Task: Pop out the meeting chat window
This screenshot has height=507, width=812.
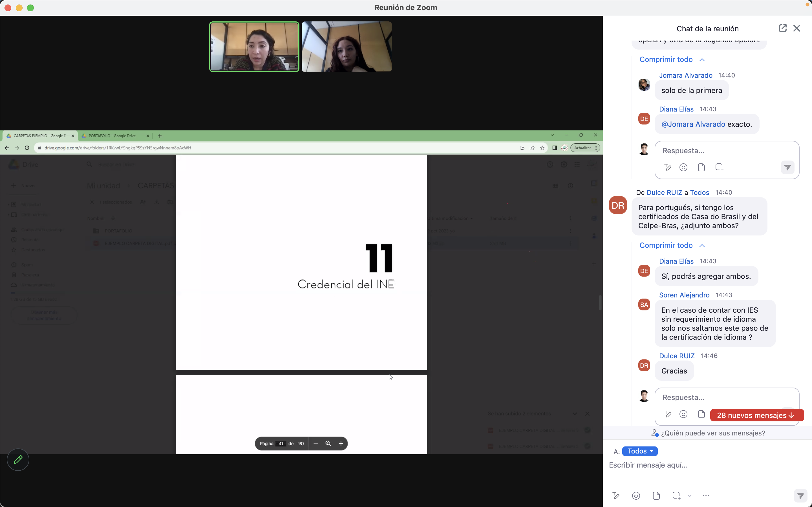Action: (x=782, y=28)
